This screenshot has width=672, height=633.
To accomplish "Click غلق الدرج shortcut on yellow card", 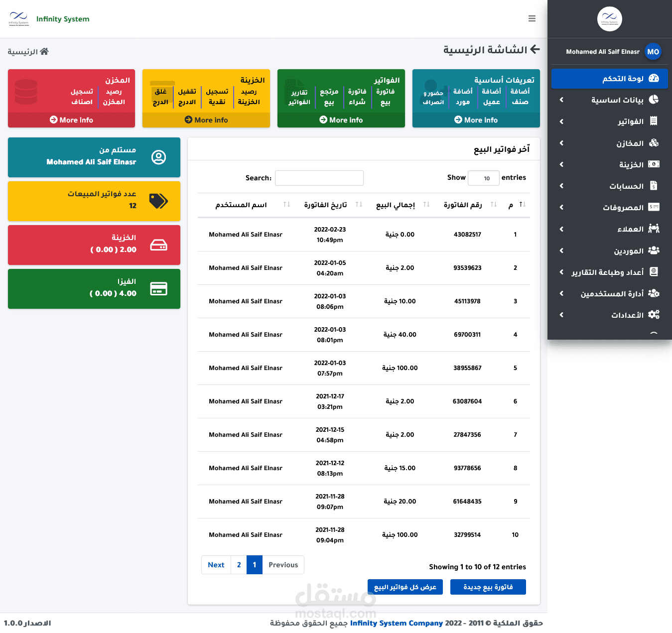I will [160, 97].
